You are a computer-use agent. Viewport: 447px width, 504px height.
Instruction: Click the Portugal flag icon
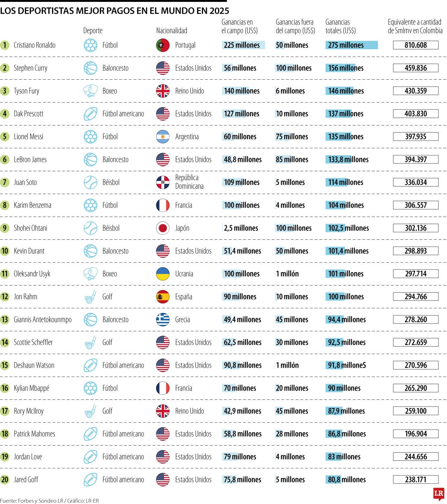tap(163, 45)
